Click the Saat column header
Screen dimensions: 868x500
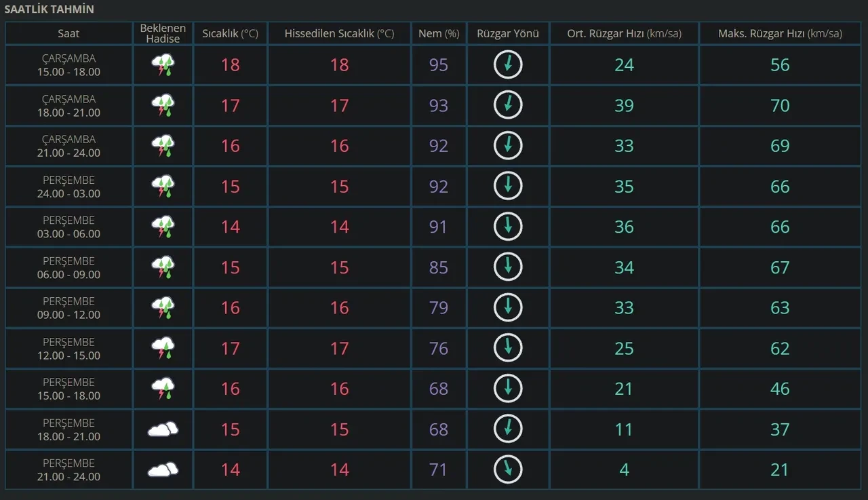pos(68,33)
